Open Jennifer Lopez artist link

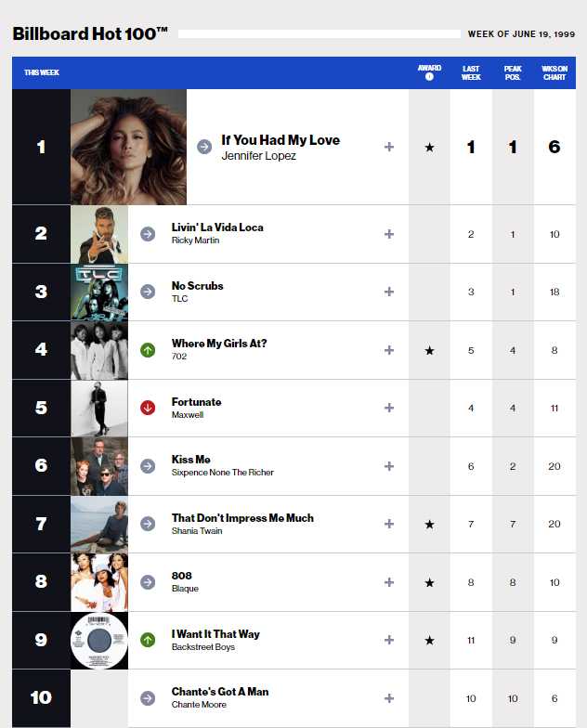[258, 156]
